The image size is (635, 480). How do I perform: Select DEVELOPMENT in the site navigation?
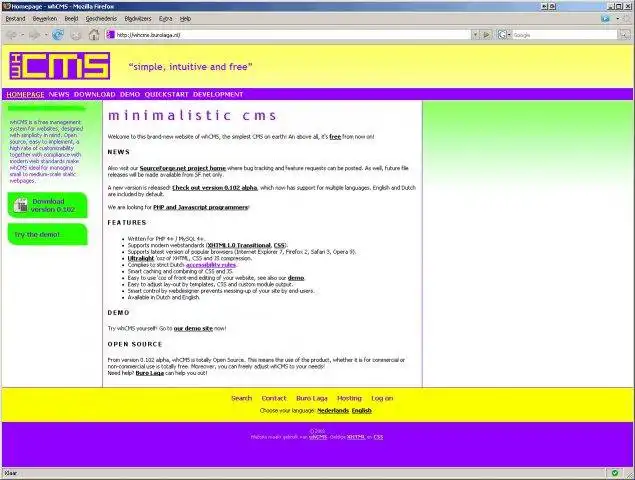(x=218, y=94)
